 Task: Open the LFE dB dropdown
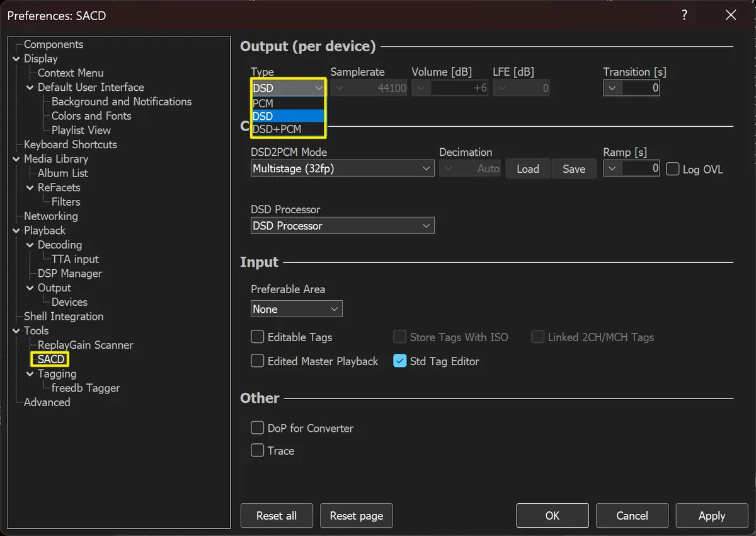coord(501,88)
